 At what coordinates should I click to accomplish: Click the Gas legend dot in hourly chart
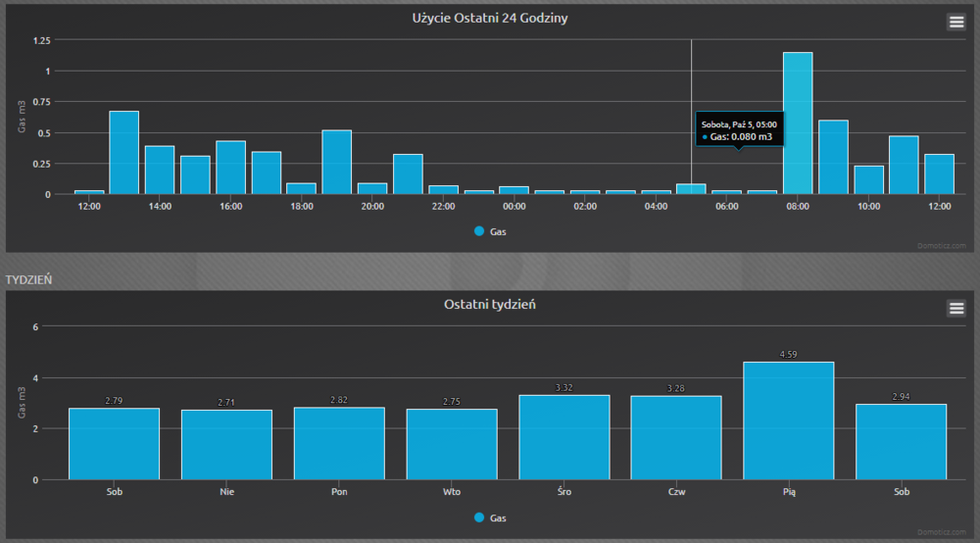479,231
